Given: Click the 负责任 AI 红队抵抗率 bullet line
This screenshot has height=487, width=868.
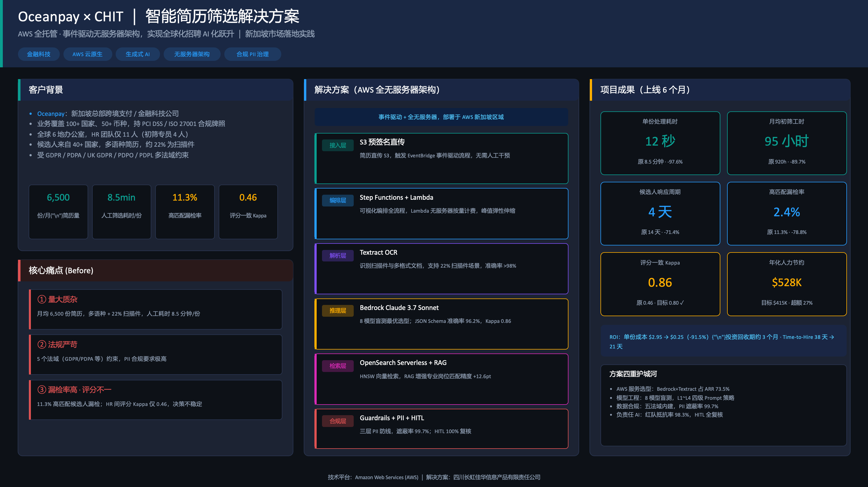Looking at the screenshot, I should [670, 415].
